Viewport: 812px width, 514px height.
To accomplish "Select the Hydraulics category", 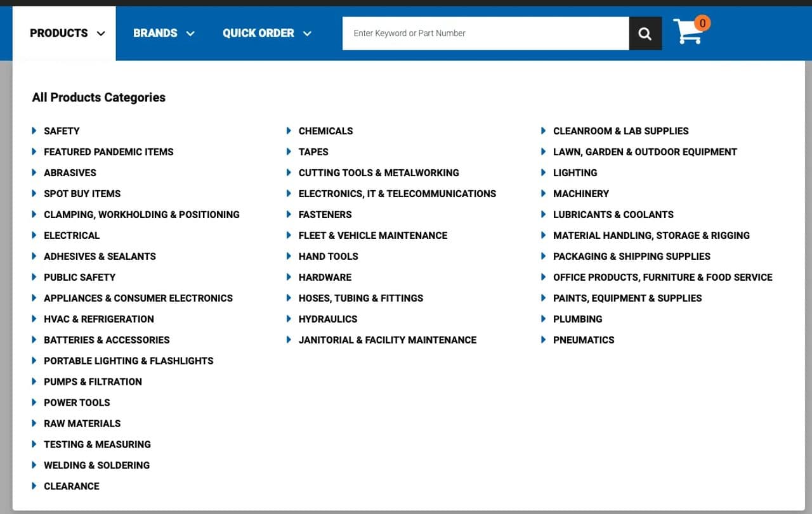I will 328,319.
